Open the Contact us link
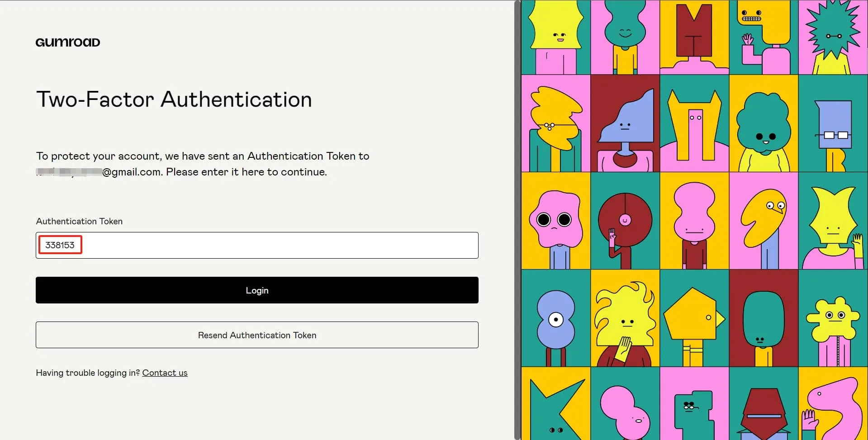Image resolution: width=868 pixels, height=440 pixels. (165, 373)
